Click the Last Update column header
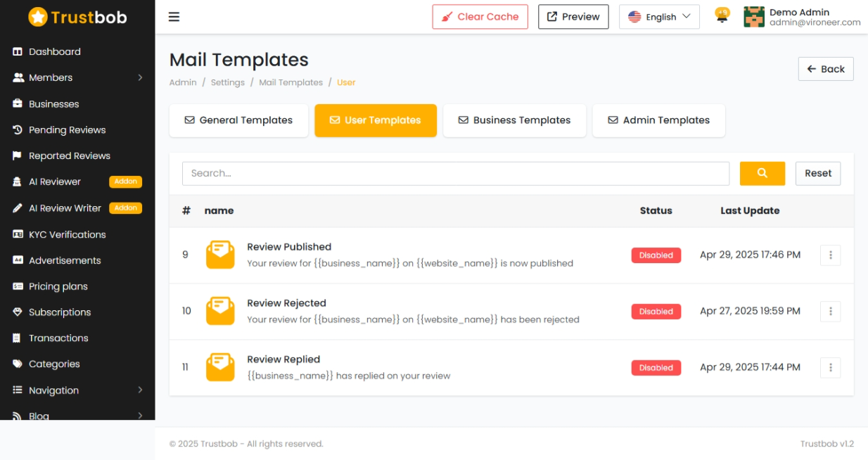The image size is (868, 460). [x=750, y=210]
